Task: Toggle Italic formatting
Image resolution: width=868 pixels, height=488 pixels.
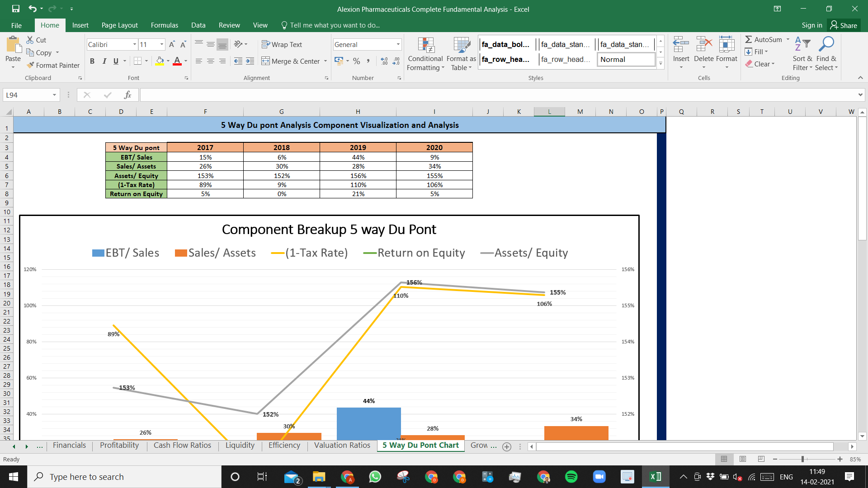Action: coord(104,61)
